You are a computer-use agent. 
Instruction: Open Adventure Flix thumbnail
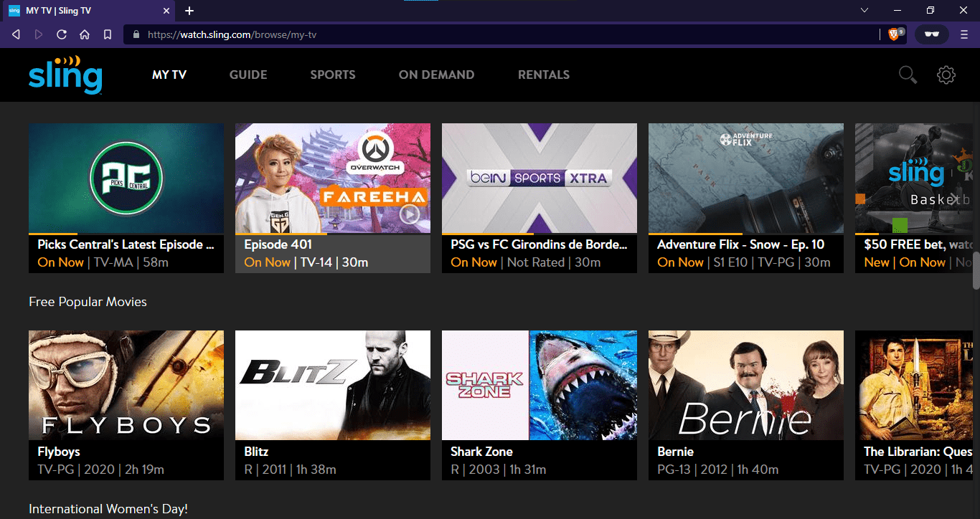746,178
